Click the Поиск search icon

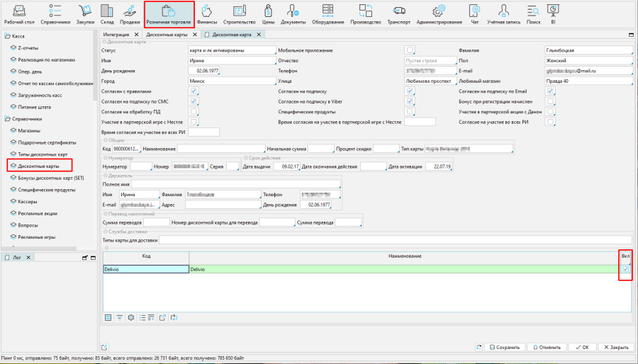(x=533, y=14)
